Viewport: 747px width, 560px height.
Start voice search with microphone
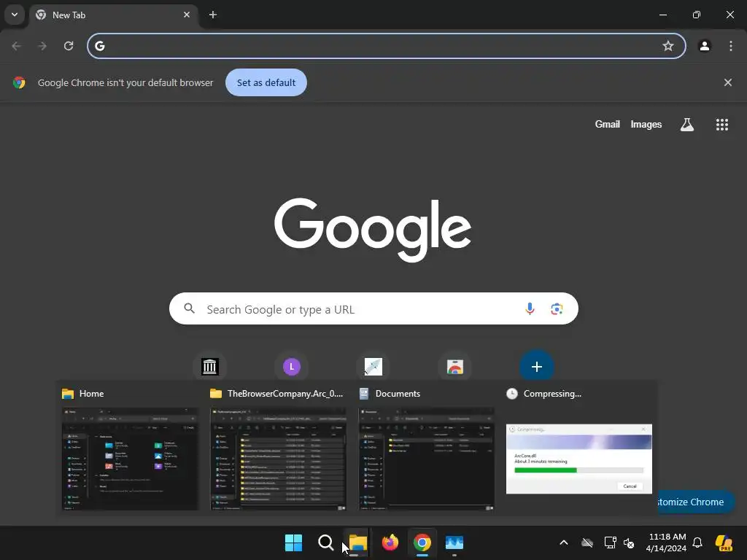[x=530, y=308]
